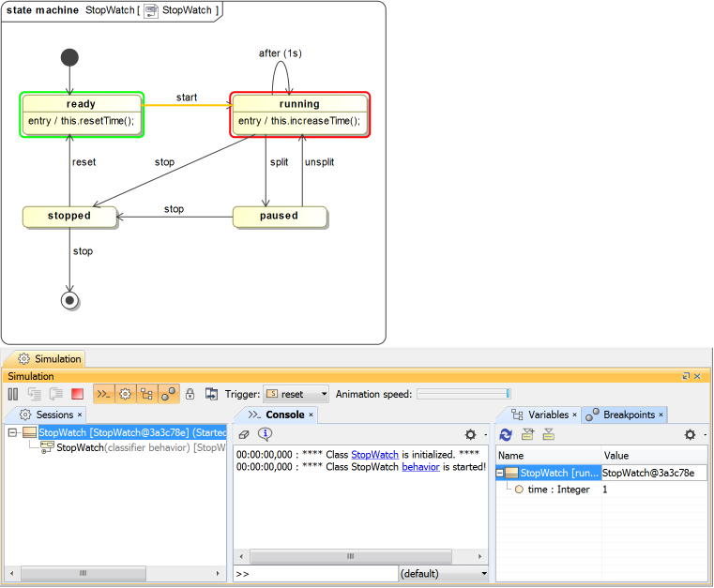The height and width of the screenshot is (588, 714).
Task: Click the StopWatch link in console
Action: [374, 454]
